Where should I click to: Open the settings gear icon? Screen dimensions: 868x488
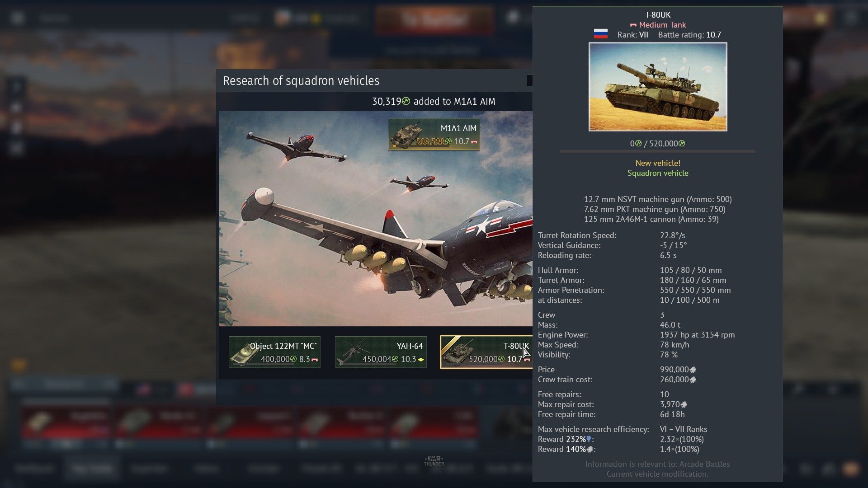coord(851,18)
